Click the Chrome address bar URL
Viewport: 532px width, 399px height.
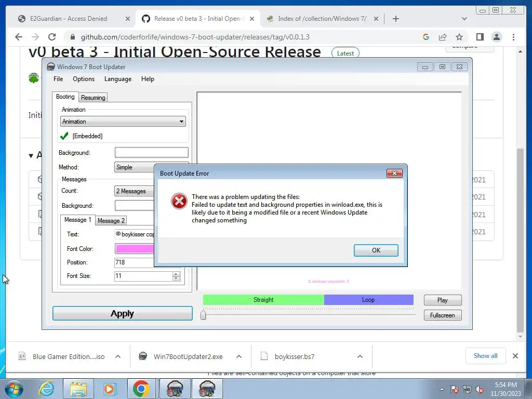tap(195, 37)
